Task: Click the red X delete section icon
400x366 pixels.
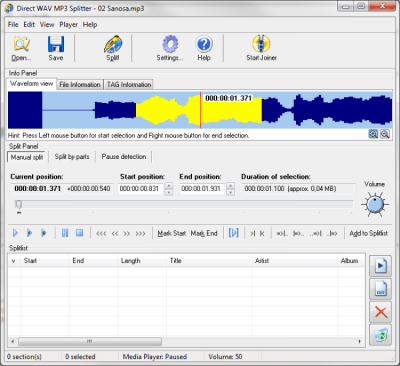Action: tap(380, 312)
